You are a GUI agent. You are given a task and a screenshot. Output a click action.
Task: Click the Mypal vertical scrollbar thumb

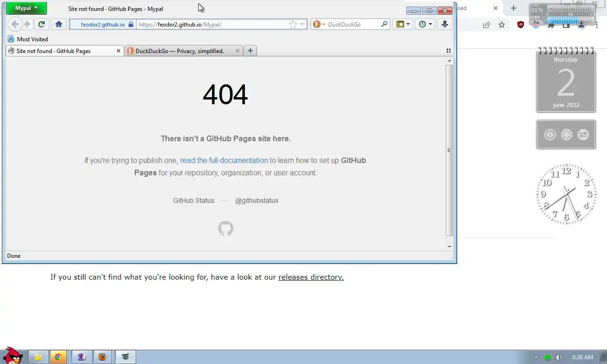click(449, 150)
